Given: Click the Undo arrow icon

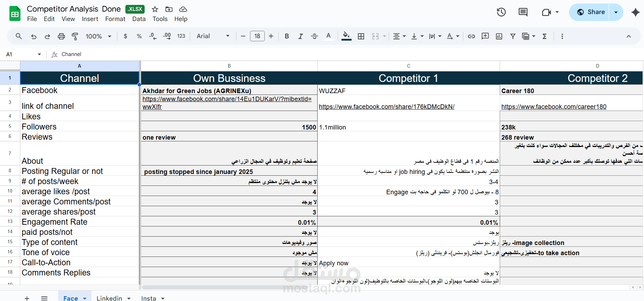Looking at the screenshot, I should click(x=34, y=36).
